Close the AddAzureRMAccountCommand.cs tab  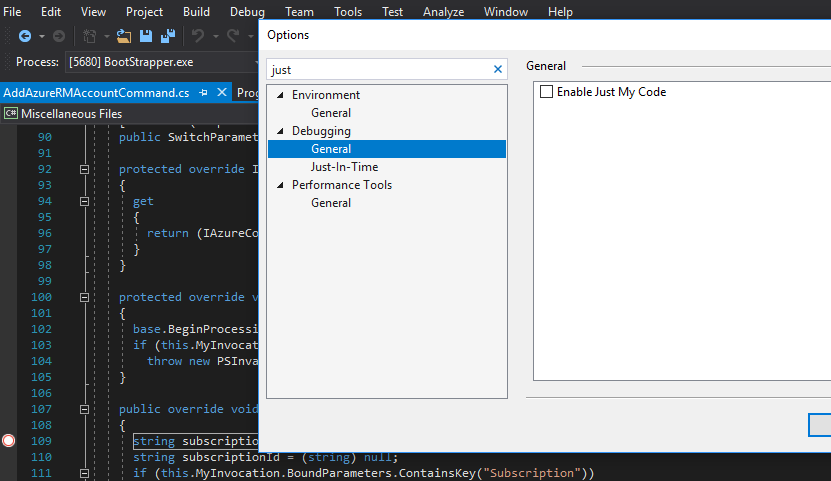[222, 93]
